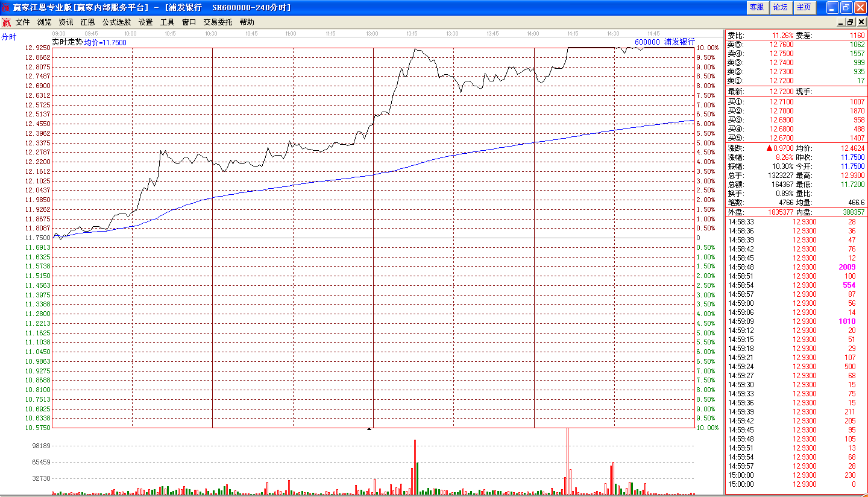
Task: Click the 买④ 12.6800 order row
Action: point(796,129)
